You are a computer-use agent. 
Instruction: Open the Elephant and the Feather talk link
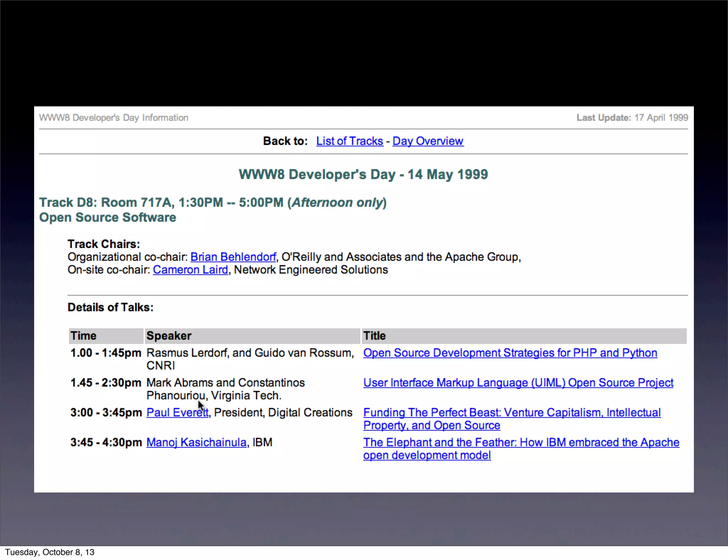521,442
